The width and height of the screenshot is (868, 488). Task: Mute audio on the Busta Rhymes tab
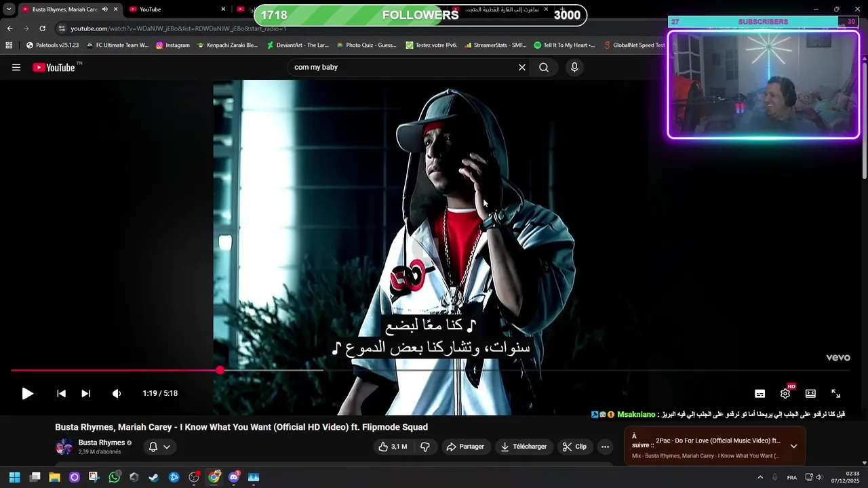[x=104, y=9]
